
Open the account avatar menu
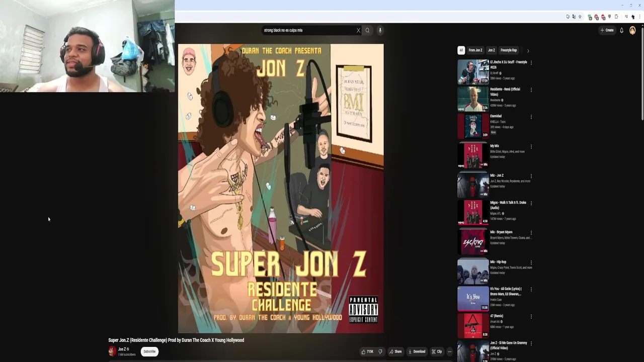tap(632, 30)
